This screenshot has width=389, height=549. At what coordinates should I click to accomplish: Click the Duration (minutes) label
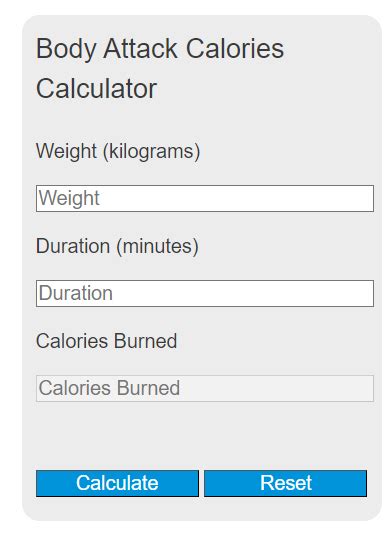tap(117, 246)
